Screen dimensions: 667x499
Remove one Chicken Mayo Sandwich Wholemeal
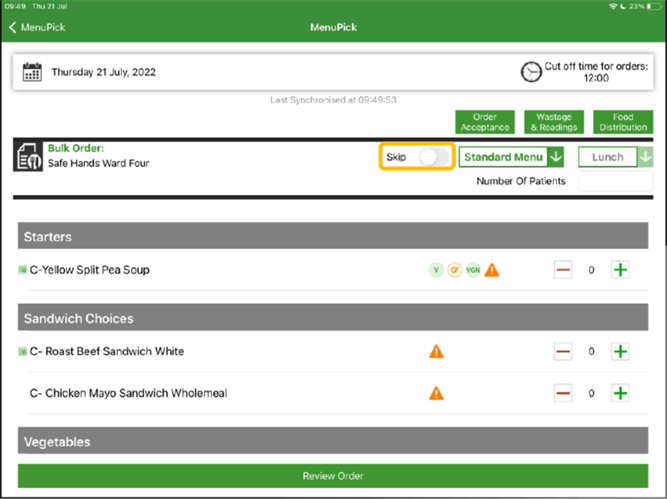(x=563, y=393)
